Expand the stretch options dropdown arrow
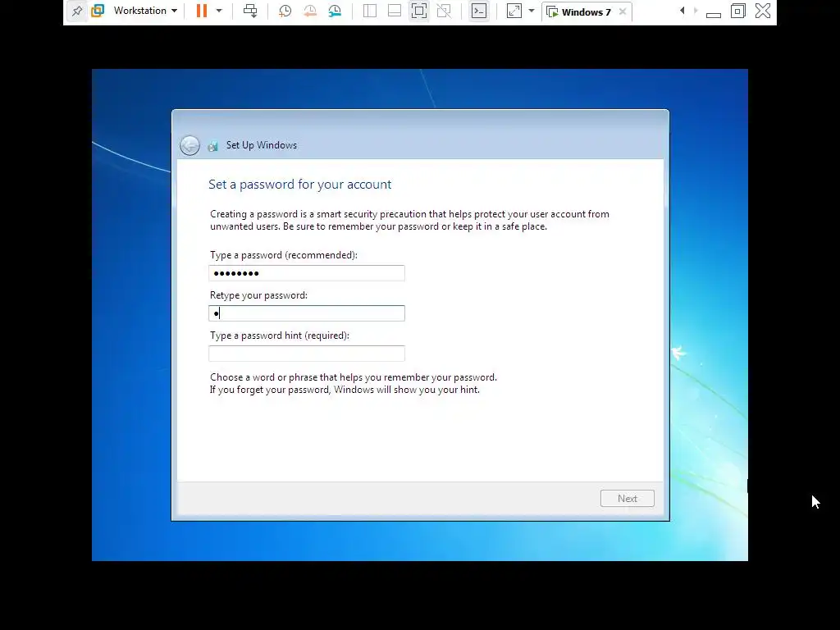Screen dimensions: 840x630 pos(532,11)
